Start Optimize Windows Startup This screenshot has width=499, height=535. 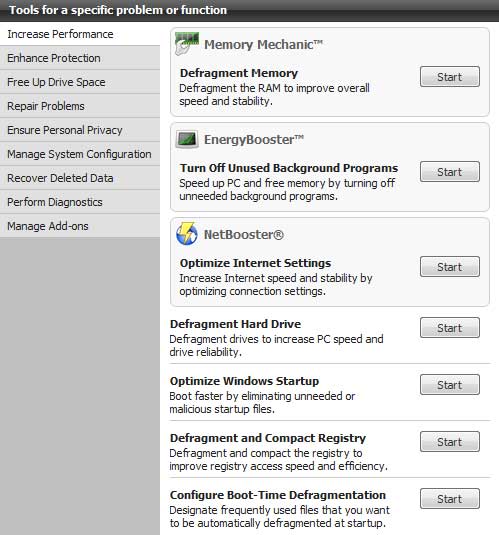[x=450, y=385]
